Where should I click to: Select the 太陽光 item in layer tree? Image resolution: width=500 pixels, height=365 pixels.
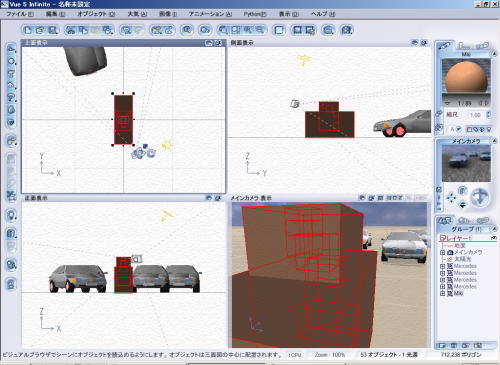463,259
